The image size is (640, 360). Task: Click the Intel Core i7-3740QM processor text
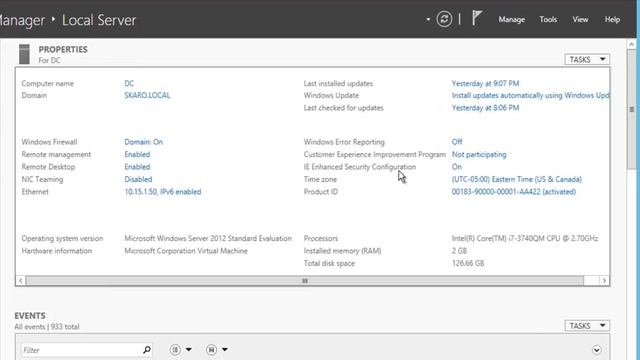tap(525, 238)
